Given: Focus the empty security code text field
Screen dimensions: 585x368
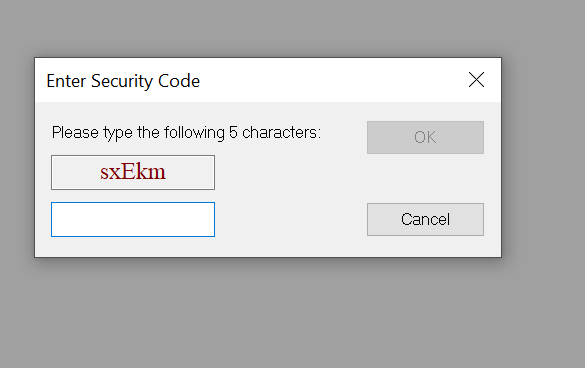Looking at the screenshot, I should [133, 219].
